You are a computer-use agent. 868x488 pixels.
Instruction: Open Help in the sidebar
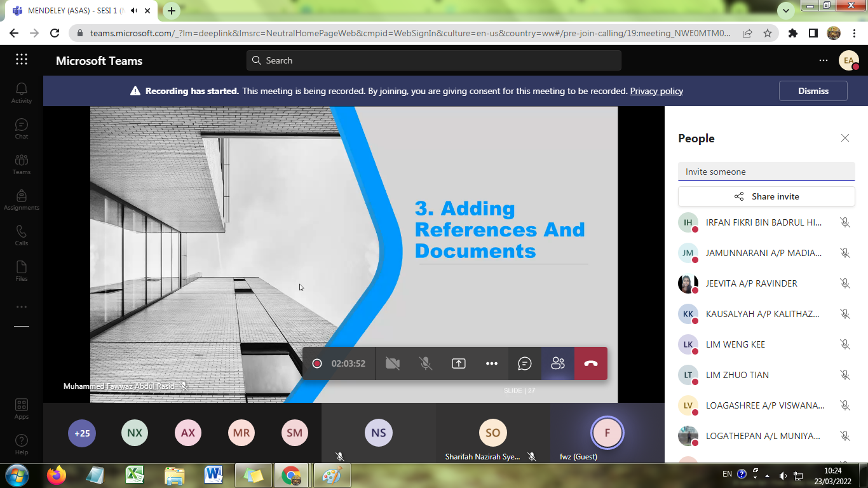point(22,445)
